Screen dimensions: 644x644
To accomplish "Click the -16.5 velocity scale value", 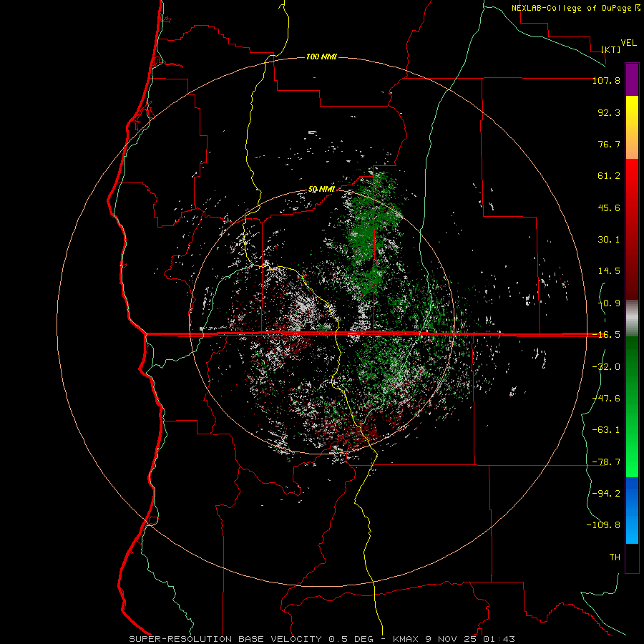I will (x=606, y=335).
